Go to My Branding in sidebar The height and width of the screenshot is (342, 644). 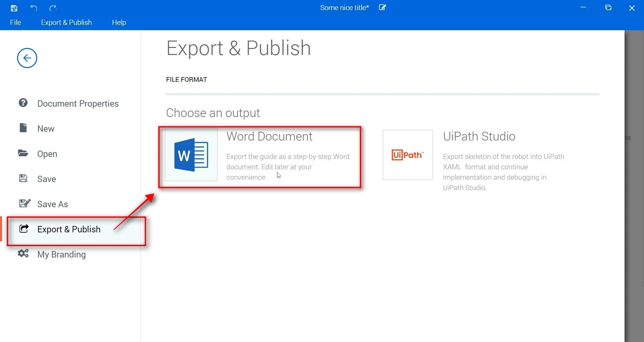tap(70, 254)
